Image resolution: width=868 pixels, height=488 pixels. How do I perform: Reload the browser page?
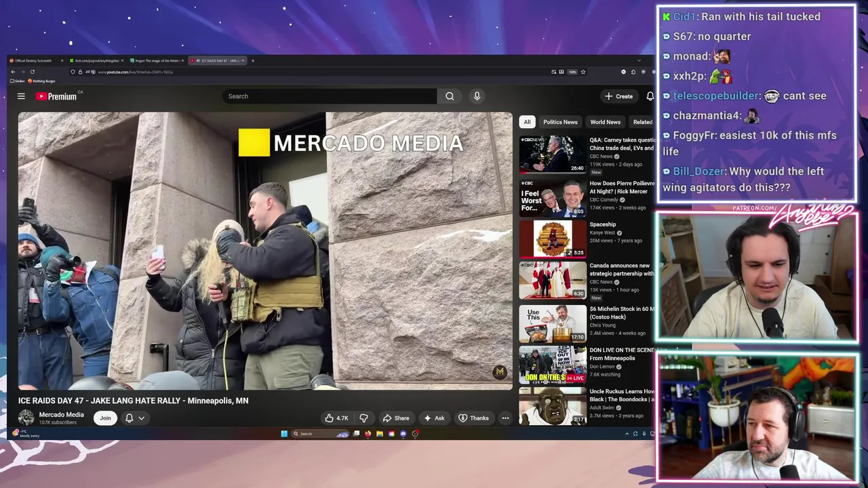tap(32, 72)
